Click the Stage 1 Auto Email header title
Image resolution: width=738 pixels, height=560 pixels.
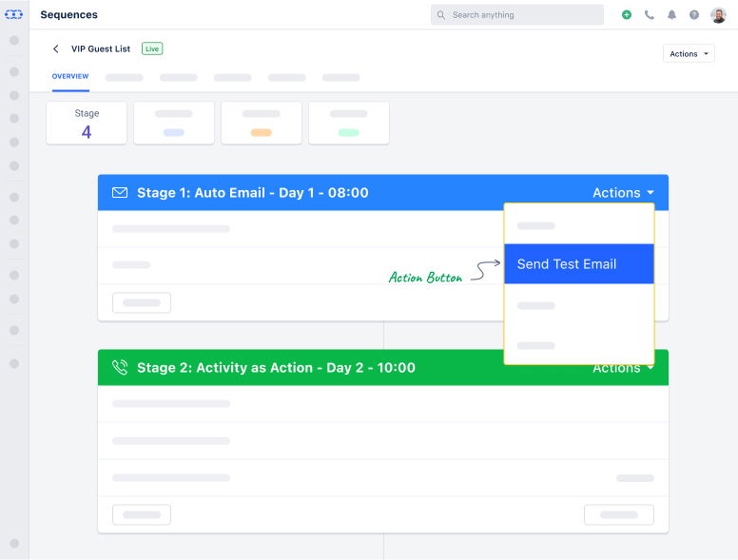tap(252, 193)
